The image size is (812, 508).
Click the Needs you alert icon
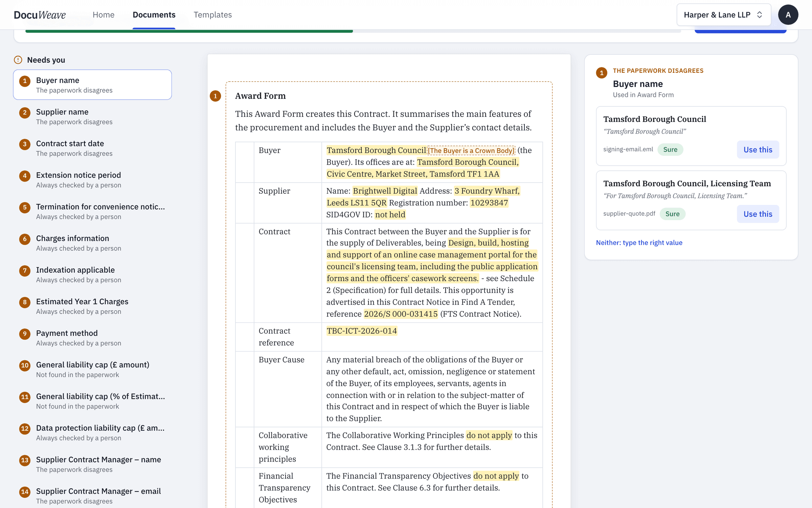[x=18, y=60]
